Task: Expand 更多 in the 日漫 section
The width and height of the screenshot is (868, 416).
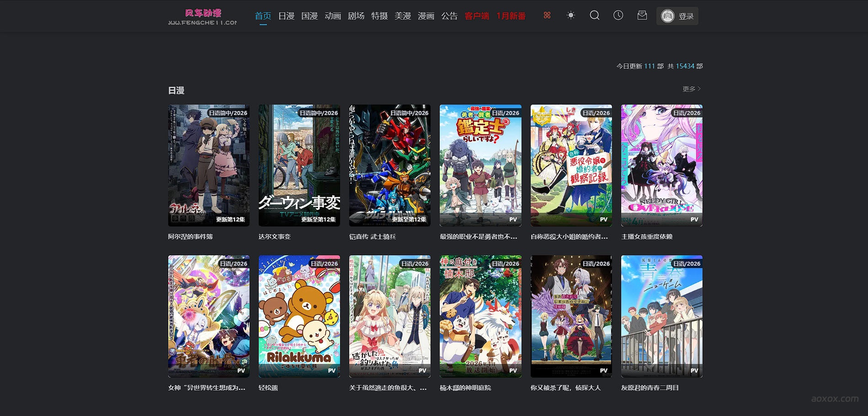Action: tap(691, 89)
